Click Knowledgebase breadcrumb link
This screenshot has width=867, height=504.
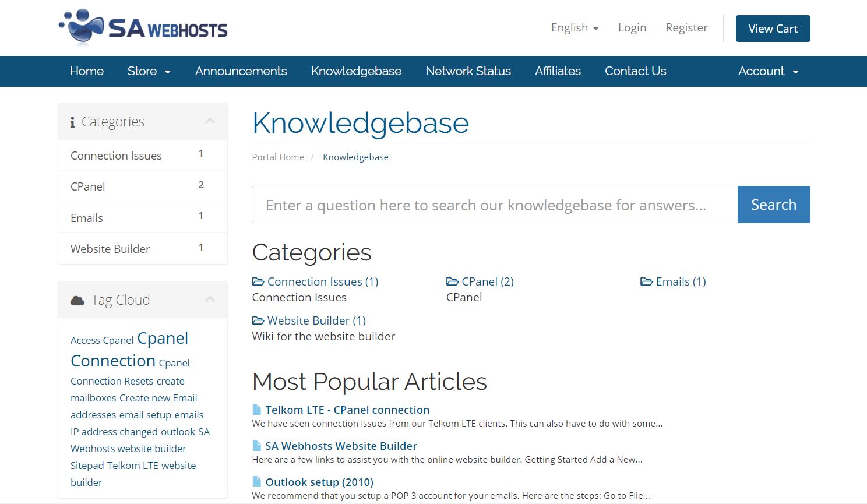pos(355,157)
